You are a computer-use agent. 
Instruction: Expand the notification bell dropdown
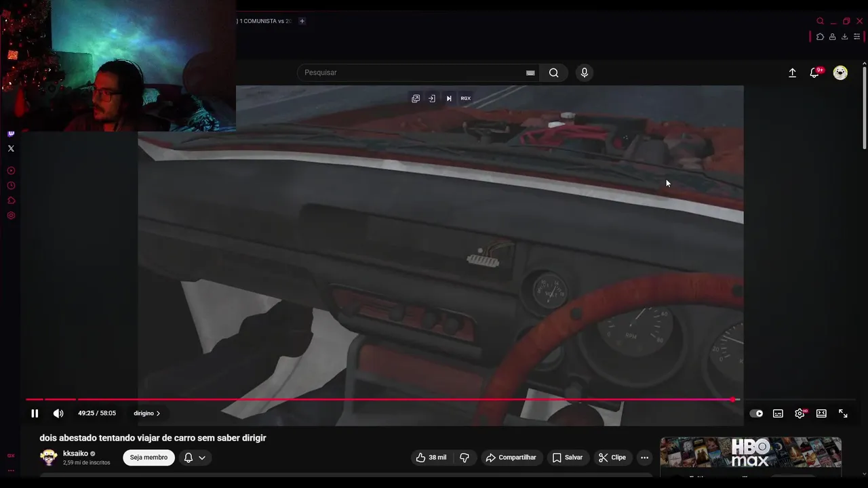click(x=202, y=457)
